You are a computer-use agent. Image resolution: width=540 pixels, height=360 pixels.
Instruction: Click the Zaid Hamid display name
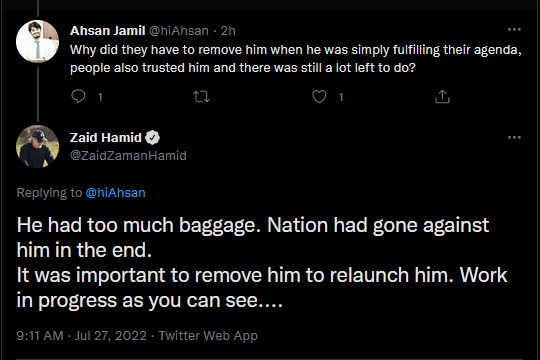pyautogui.click(x=106, y=138)
